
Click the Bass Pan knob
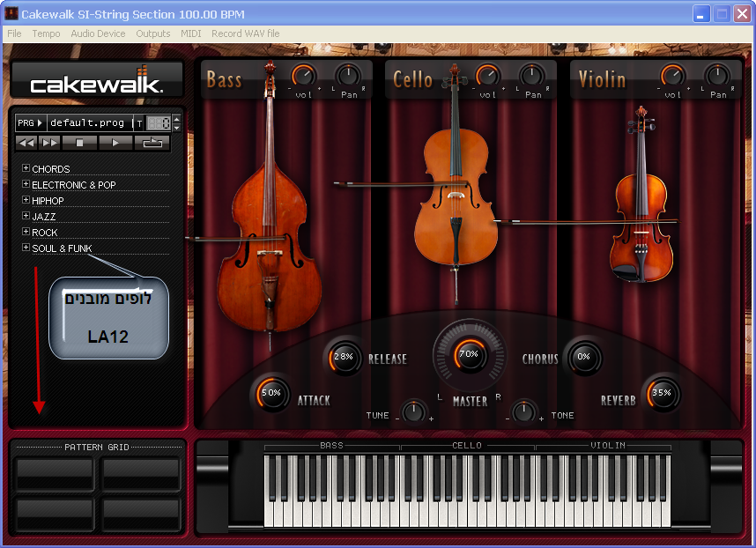coord(348,76)
